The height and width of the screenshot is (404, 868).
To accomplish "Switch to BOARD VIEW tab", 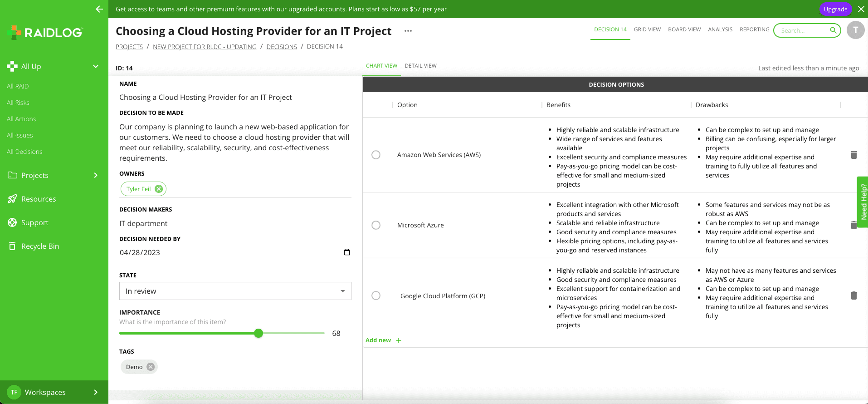I will (x=684, y=30).
